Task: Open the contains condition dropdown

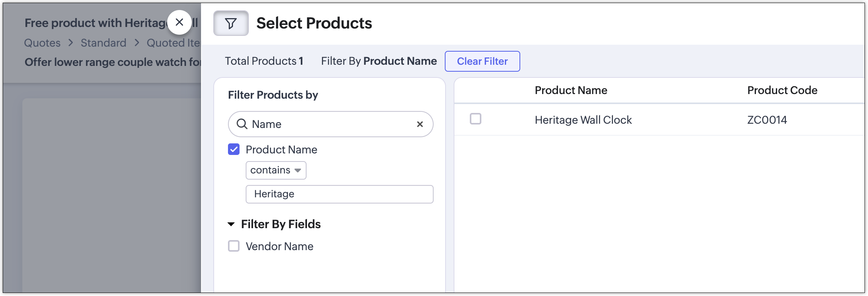Action: tap(276, 170)
